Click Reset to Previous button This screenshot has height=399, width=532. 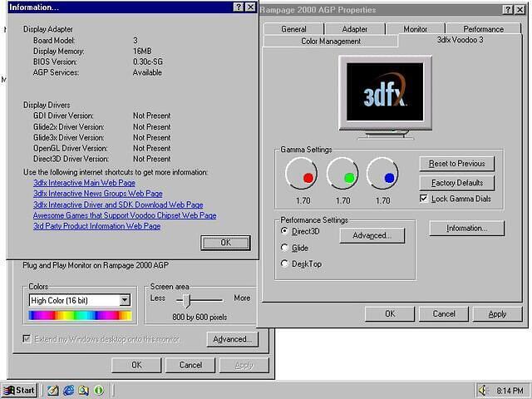457,164
